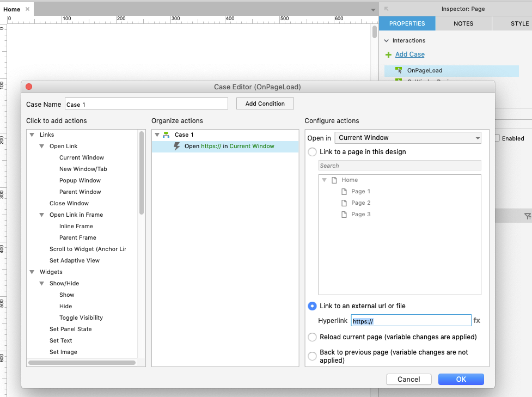
Task: Collapse the Open Link action group
Action: click(42, 146)
